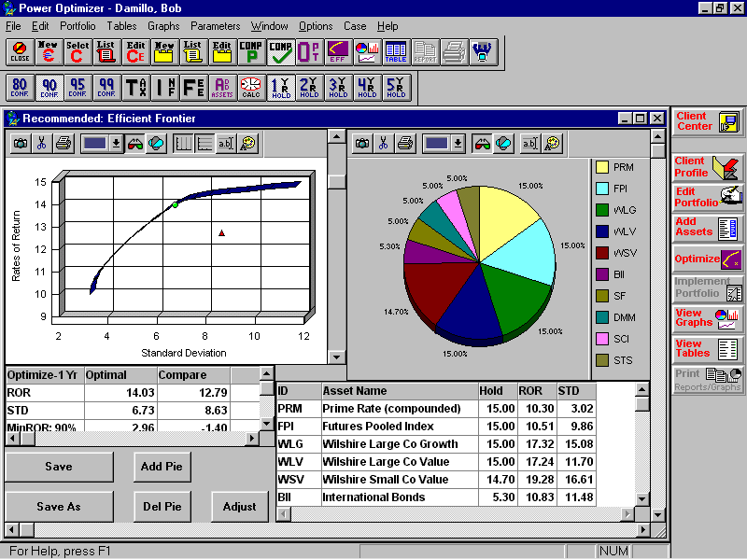This screenshot has height=560, width=747.
Task: Open the Case menu
Action: point(355,26)
